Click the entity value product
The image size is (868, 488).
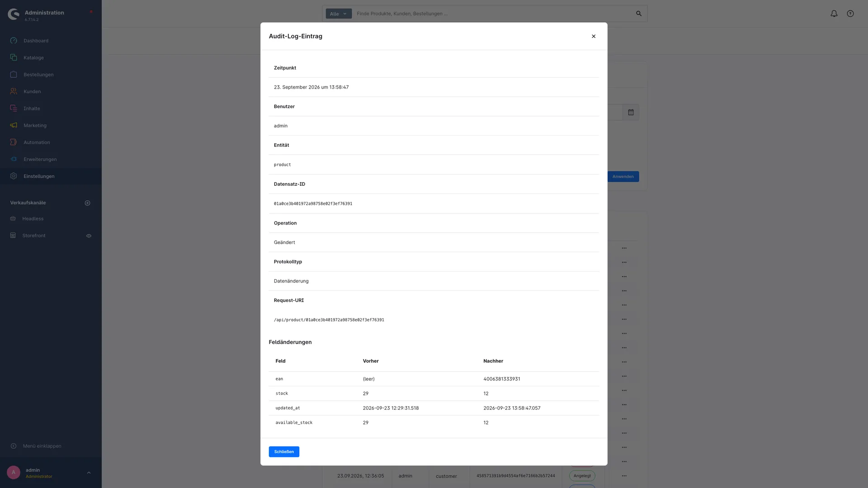tap(282, 165)
